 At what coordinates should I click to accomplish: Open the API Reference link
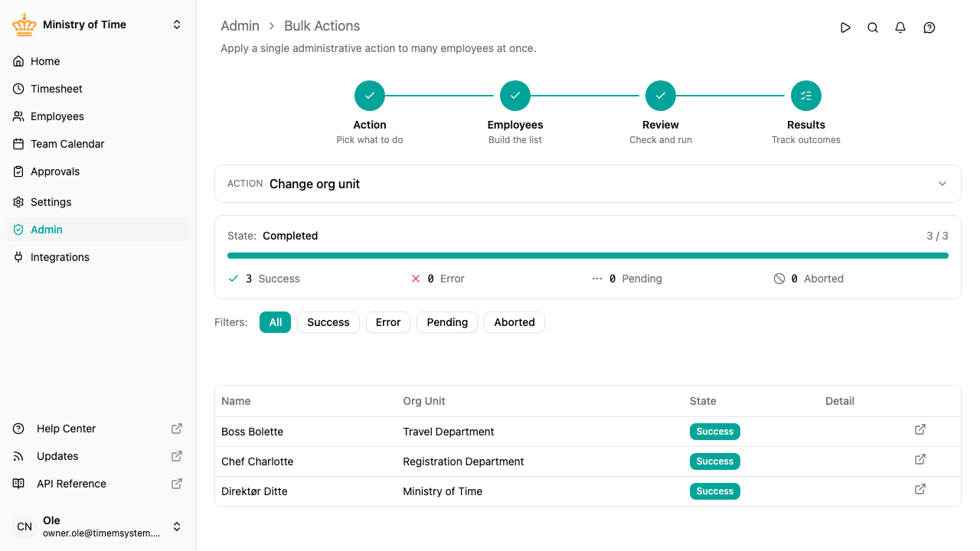97,484
